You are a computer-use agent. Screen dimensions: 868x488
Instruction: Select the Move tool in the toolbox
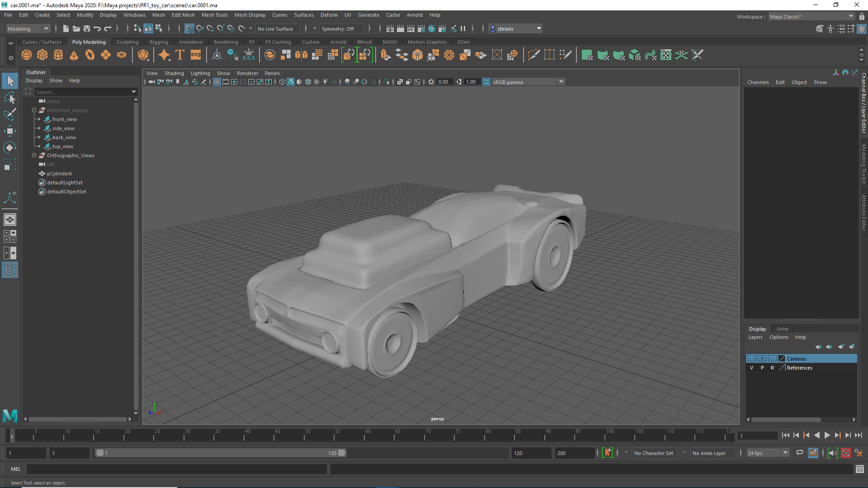[x=10, y=131]
